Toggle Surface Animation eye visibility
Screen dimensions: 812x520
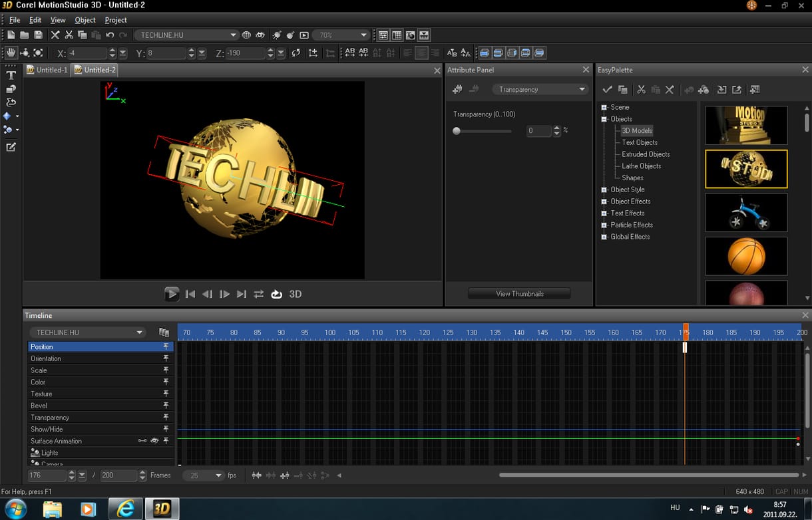(x=154, y=441)
